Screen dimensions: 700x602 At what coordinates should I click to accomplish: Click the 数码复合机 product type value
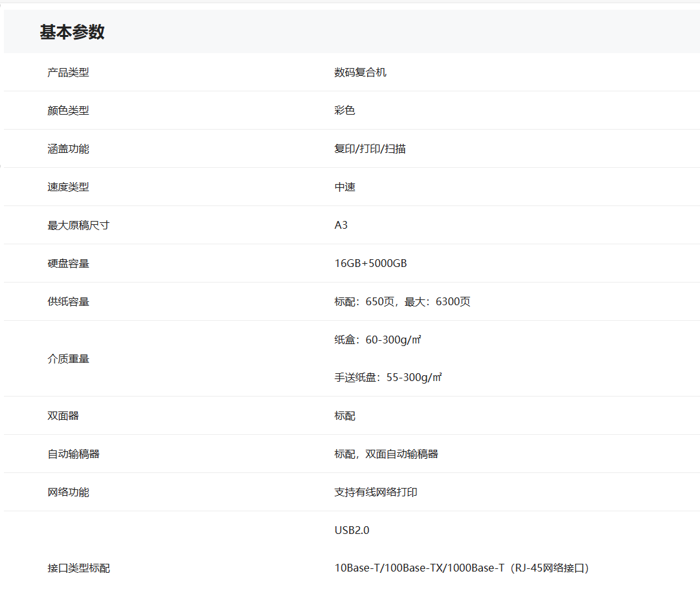[360, 73]
